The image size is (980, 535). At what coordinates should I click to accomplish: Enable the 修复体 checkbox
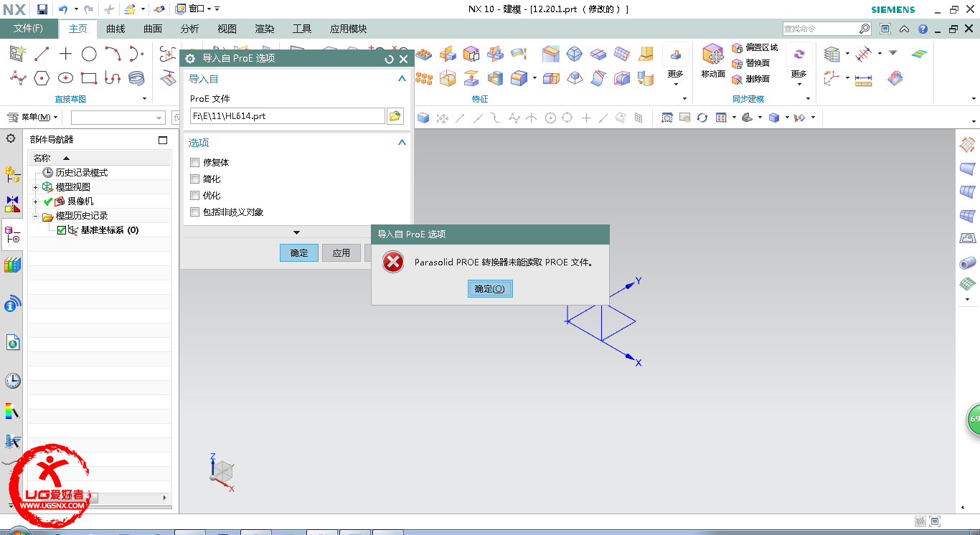tap(194, 163)
